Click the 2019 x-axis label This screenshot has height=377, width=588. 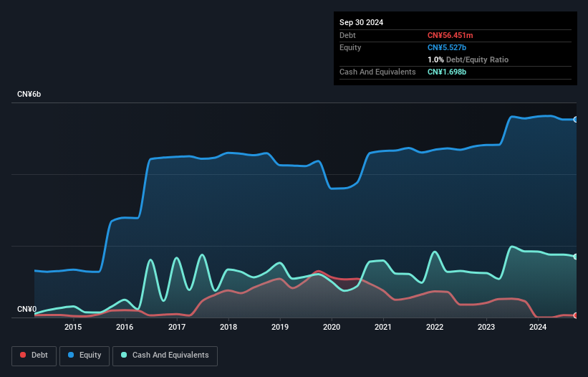(x=280, y=327)
